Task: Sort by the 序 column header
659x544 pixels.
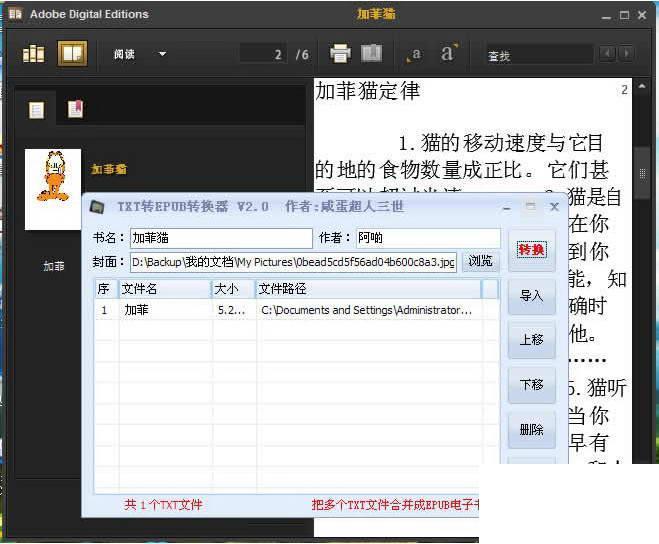Action: (x=107, y=289)
